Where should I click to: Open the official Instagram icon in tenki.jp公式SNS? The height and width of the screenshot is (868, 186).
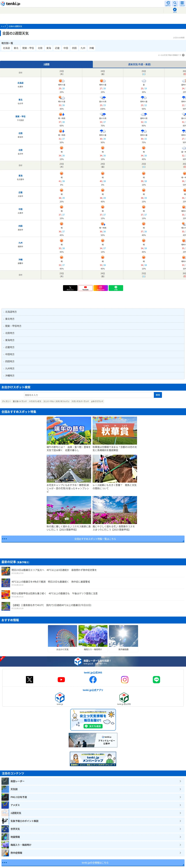click(x=125, y=680)
